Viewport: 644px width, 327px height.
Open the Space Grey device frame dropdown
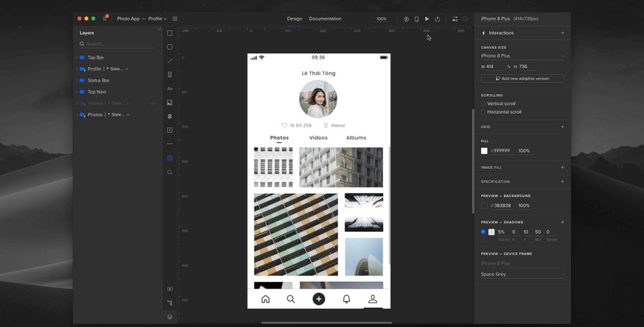(522, 274)
